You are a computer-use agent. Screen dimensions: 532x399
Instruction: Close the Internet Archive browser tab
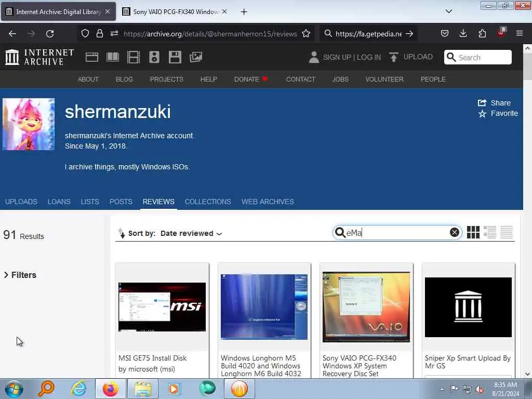point(107,11)
